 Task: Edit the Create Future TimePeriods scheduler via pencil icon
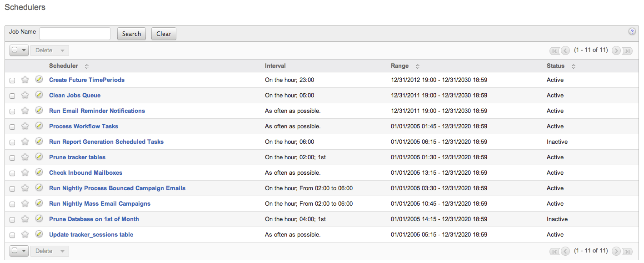pyautogui.click(x=39, y=79)
